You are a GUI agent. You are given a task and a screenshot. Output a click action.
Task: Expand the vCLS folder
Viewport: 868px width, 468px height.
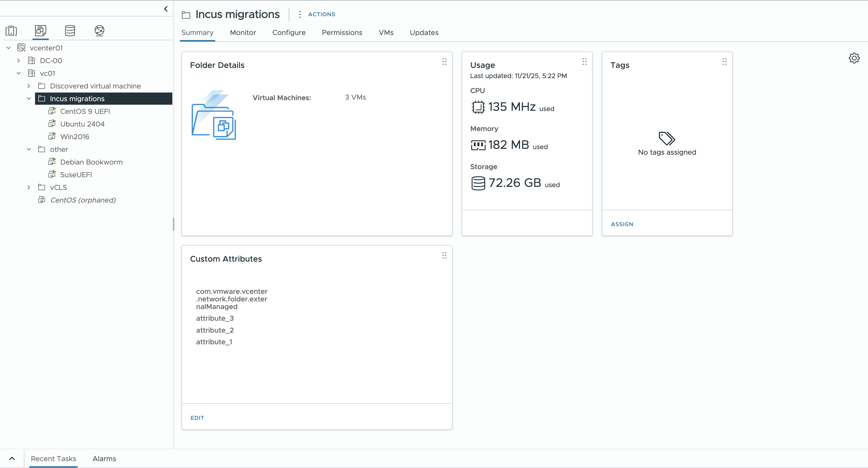pyautogui.click(x=29, y=187)
